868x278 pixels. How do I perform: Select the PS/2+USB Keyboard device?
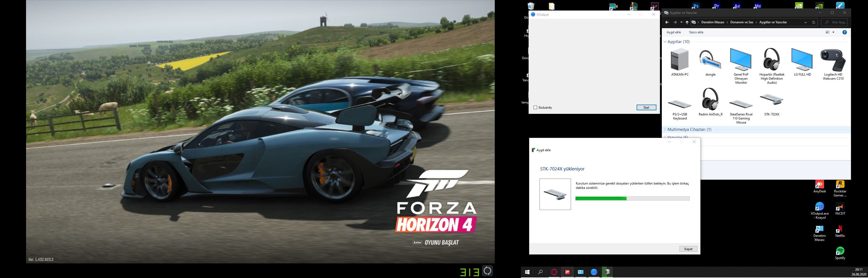click(x=680, y=104)
